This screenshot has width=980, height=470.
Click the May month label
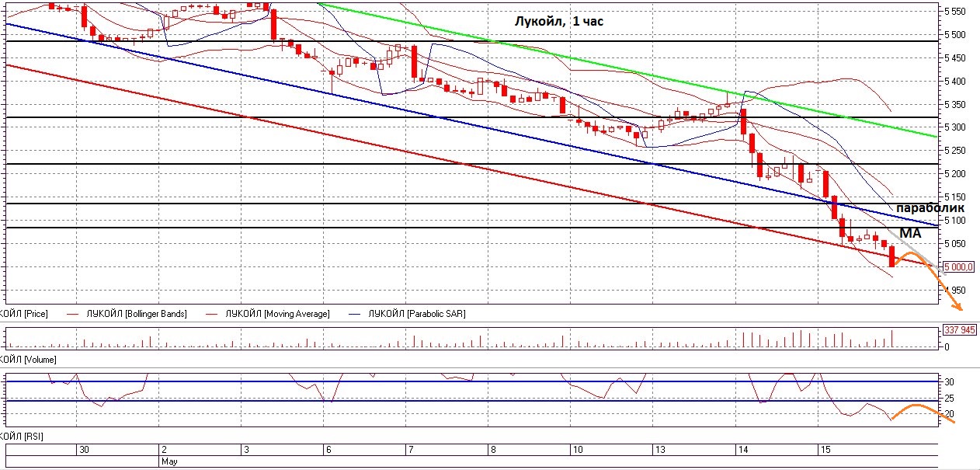169,461
